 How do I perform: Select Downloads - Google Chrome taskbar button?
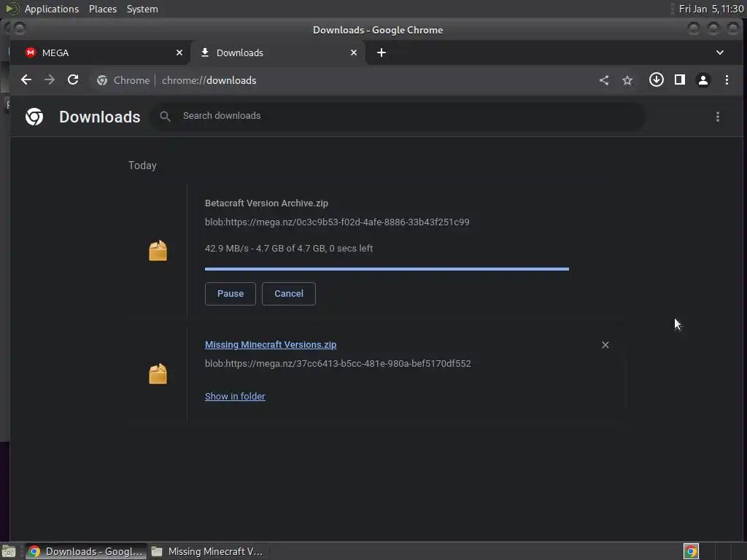86,551
